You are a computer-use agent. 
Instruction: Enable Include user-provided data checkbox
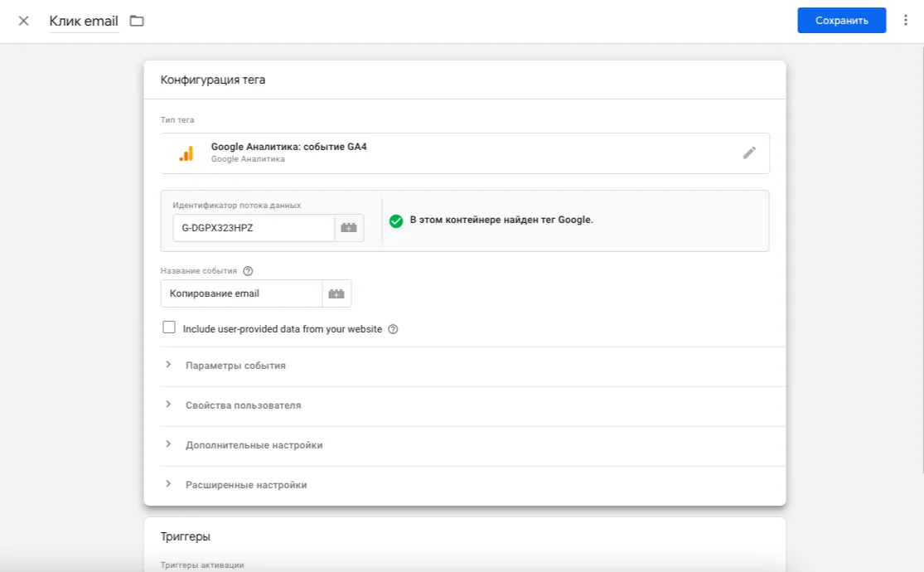pos(169,328)
